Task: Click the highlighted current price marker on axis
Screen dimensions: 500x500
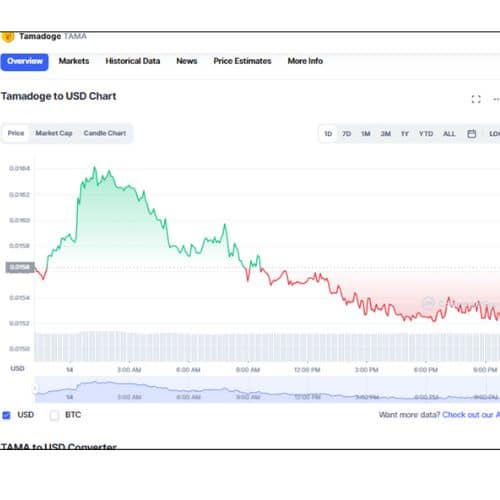Action: [20, 267]
